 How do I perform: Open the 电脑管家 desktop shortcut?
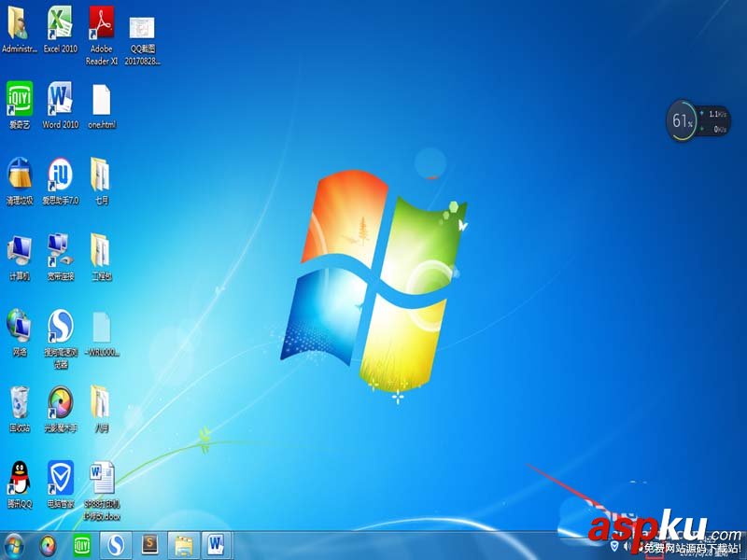[x=61, y=484]
